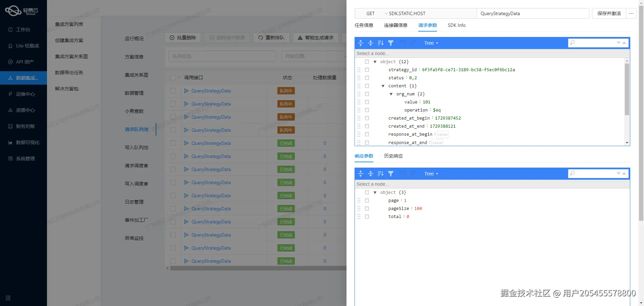Switch to the SDK Info tab
644x306 pixels.
pos(457,25)
